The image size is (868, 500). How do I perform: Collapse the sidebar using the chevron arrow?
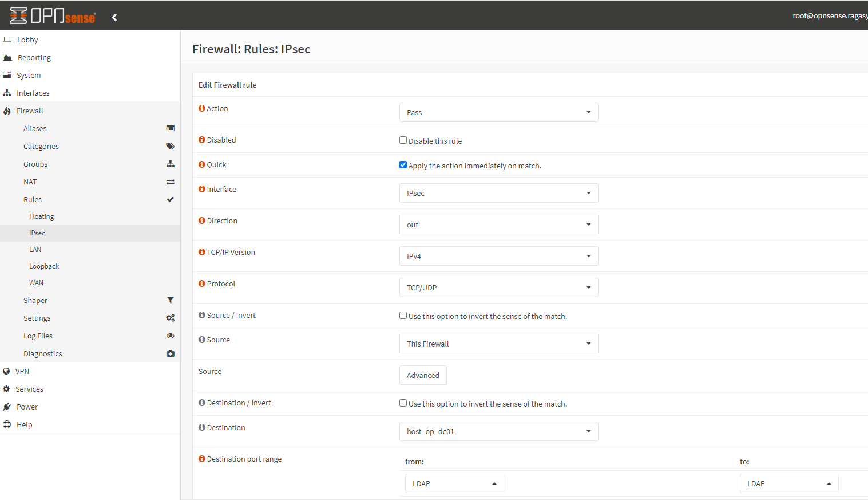point(114,17)
